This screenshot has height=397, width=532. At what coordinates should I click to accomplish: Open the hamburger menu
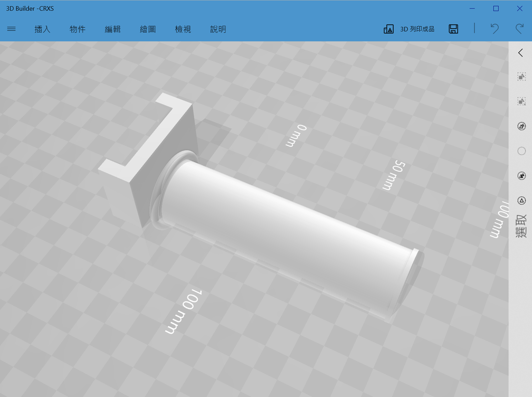pos(11,29)
